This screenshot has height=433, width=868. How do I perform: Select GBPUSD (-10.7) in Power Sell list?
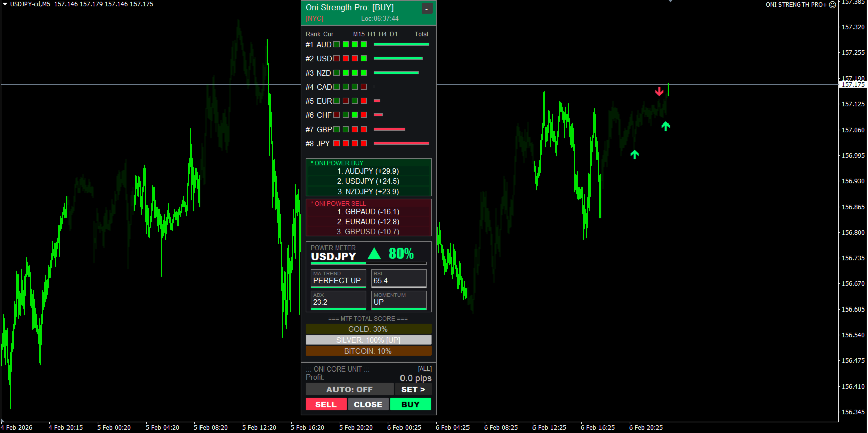368,232
